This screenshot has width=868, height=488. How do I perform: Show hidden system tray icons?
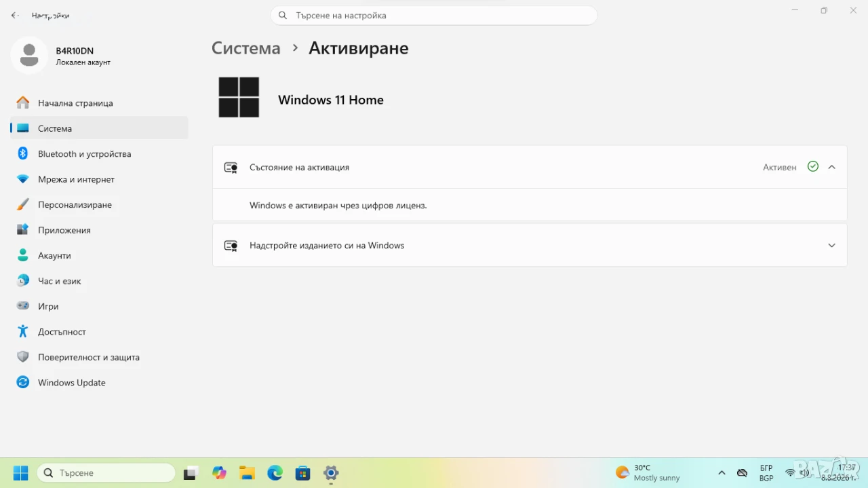(722, 473)
